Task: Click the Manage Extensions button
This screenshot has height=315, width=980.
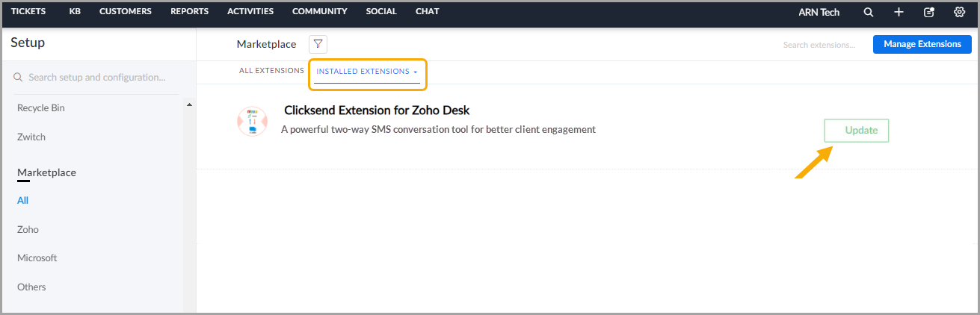Action: coord(922,44)
